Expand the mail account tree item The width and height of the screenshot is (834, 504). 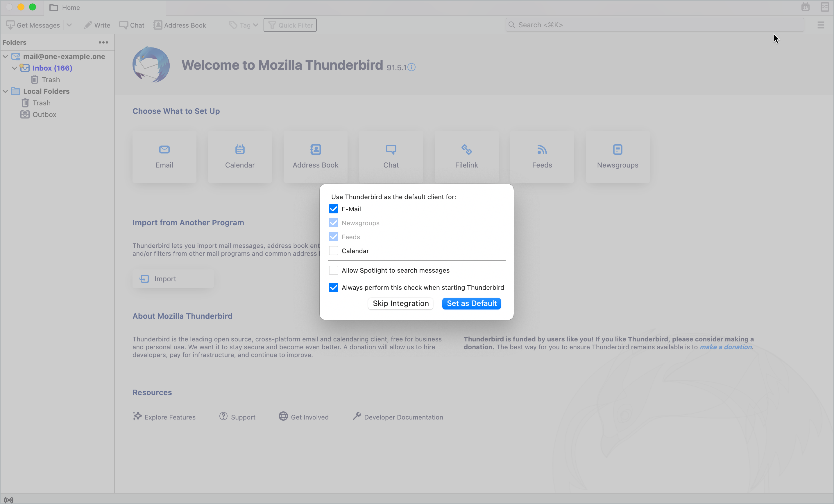[x=5, y=56]
